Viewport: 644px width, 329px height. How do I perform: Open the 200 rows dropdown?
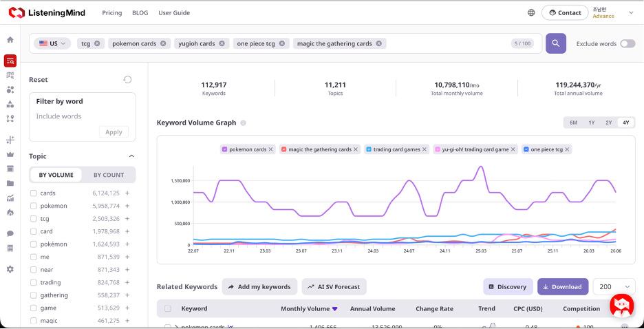[614, 287]
